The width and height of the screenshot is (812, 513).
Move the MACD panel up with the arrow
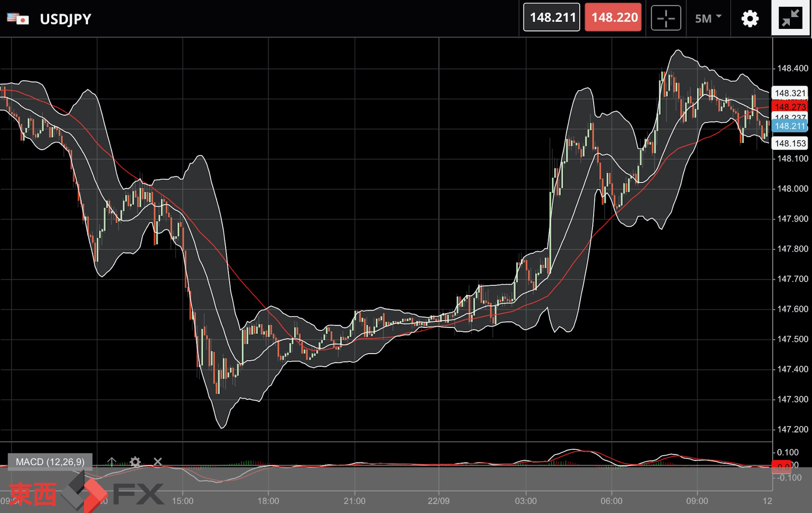click(x=112, y=462)
